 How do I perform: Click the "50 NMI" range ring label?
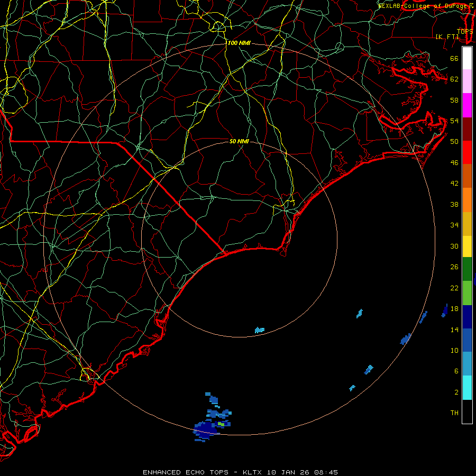(x=239, y=141)
